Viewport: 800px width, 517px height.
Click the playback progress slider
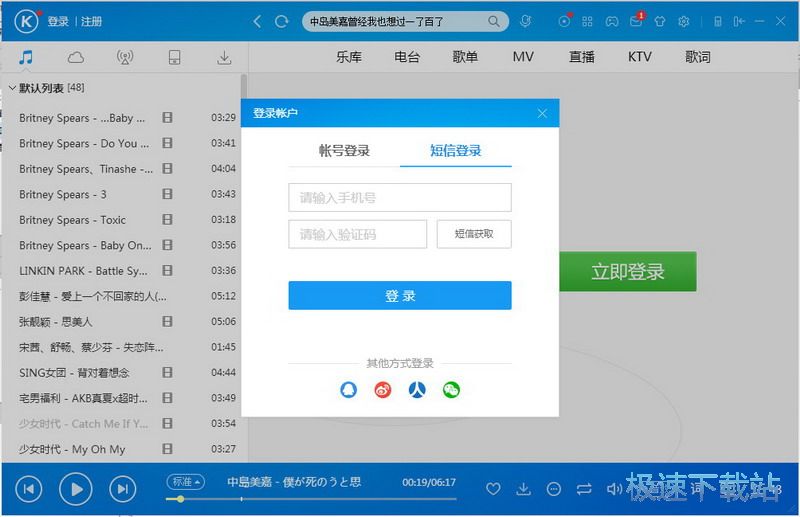pyautogui.click(x=311, y=499)
